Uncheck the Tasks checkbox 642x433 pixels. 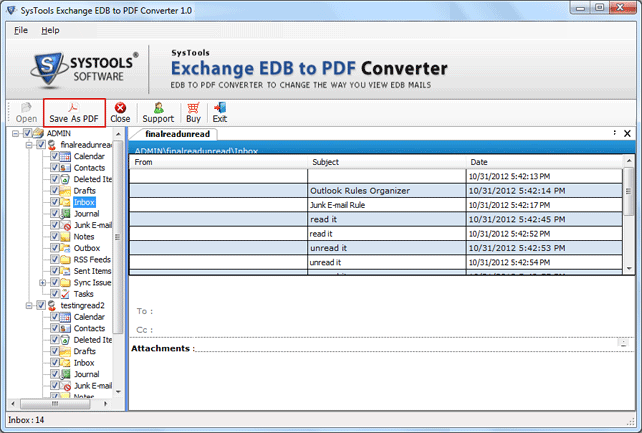[x=54, y=293]
